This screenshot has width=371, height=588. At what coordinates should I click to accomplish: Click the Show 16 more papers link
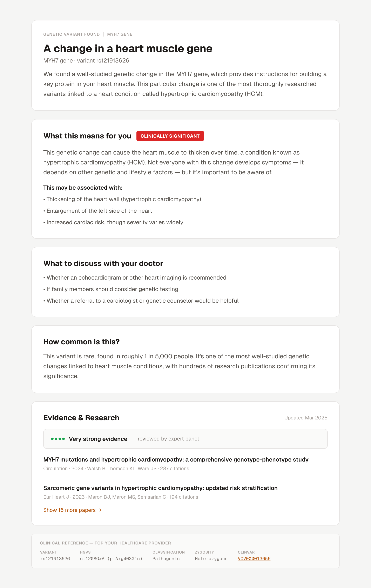[x=72, y=510]
